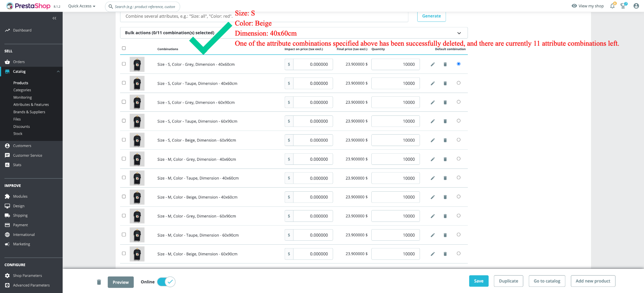644x293 pixels.
Task: Open the user account profile icon
Action: coord(636,6)
